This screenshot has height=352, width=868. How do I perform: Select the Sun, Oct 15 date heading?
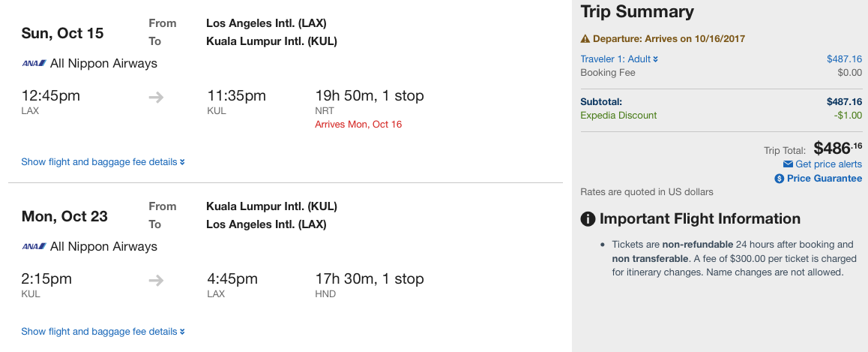point(62,34)
